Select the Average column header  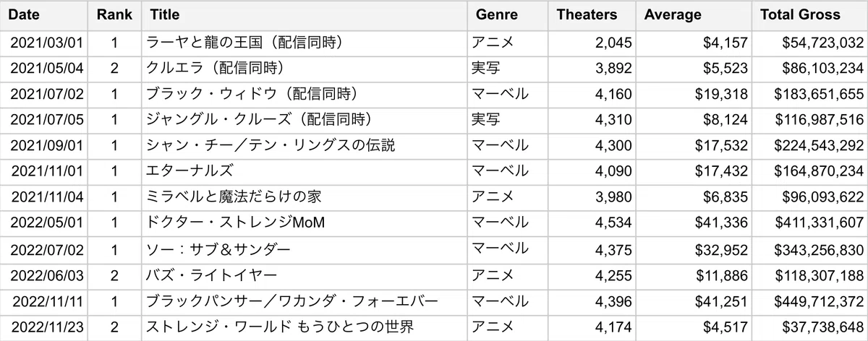[x=694, y=15]
